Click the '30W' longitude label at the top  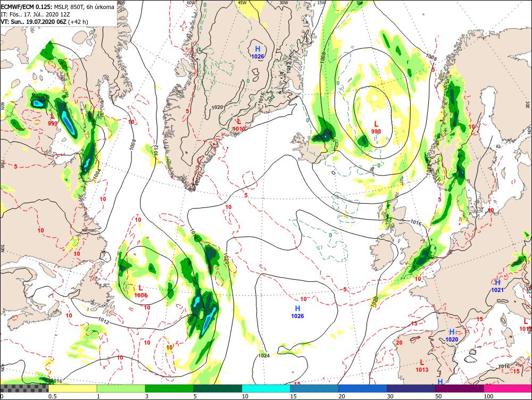click(x=284, y=2)
